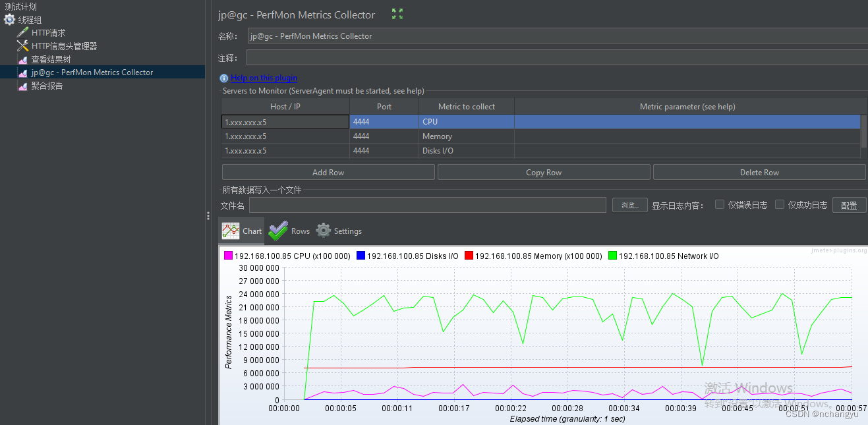
Task: Click the Metric parameter column header
Action: pyautogui.click(x=687, y=106)
